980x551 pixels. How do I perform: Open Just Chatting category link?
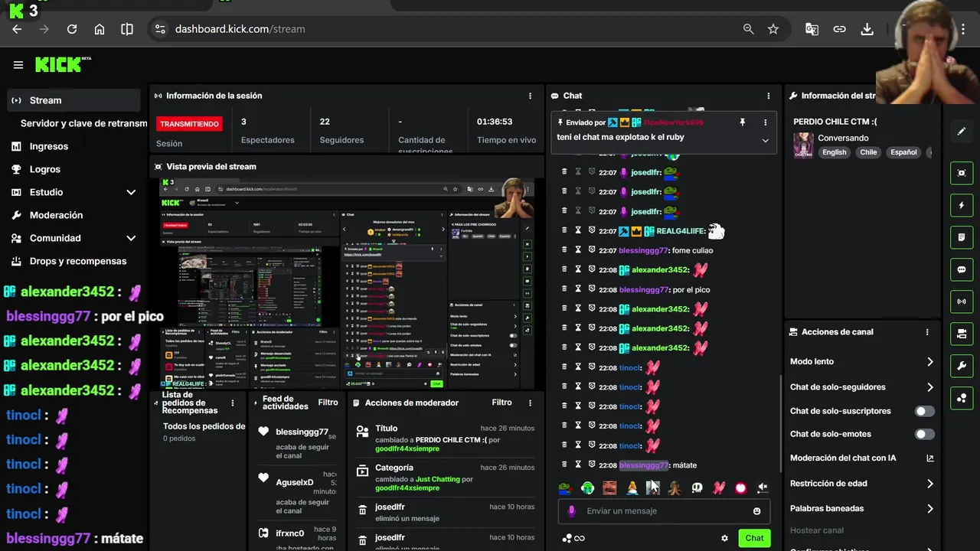coord(438,479)
